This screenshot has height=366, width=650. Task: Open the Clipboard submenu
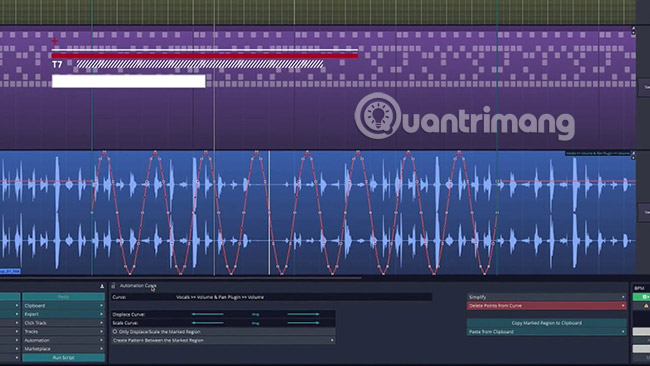tap(63, 305)
